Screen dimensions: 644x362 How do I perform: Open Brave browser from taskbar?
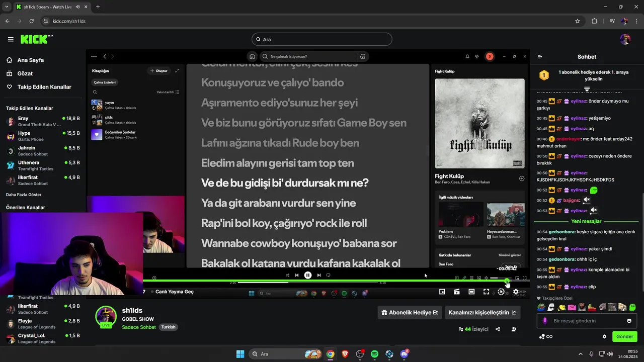pyautogui.click(x=345, y=354)
